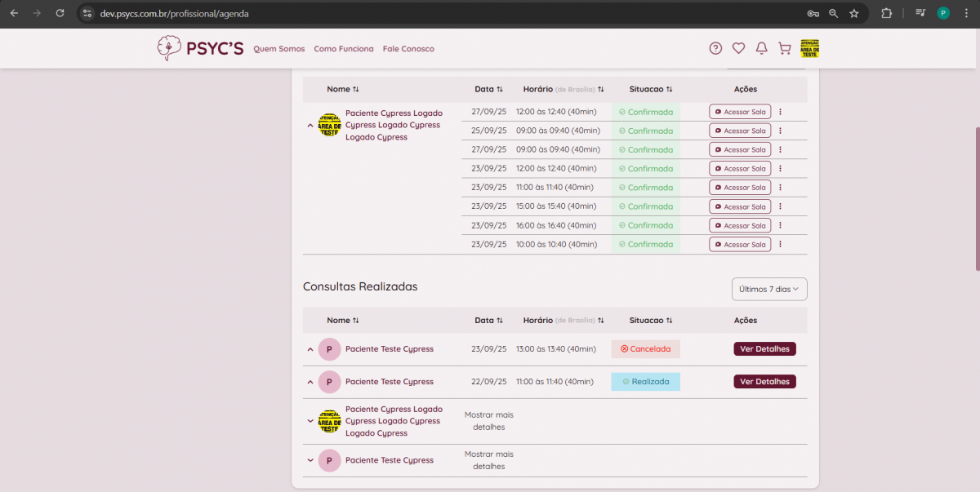Viewport: 980px width, 492px height.
Task: Expand the last Paciente Teste Cypress row
Action: (x=310, y=460)
